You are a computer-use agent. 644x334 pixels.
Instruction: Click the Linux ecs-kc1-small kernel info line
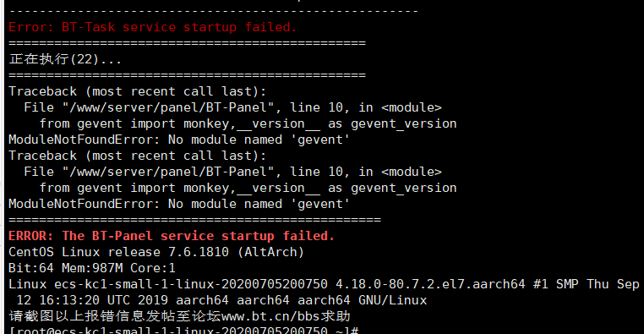pos(324,284)
